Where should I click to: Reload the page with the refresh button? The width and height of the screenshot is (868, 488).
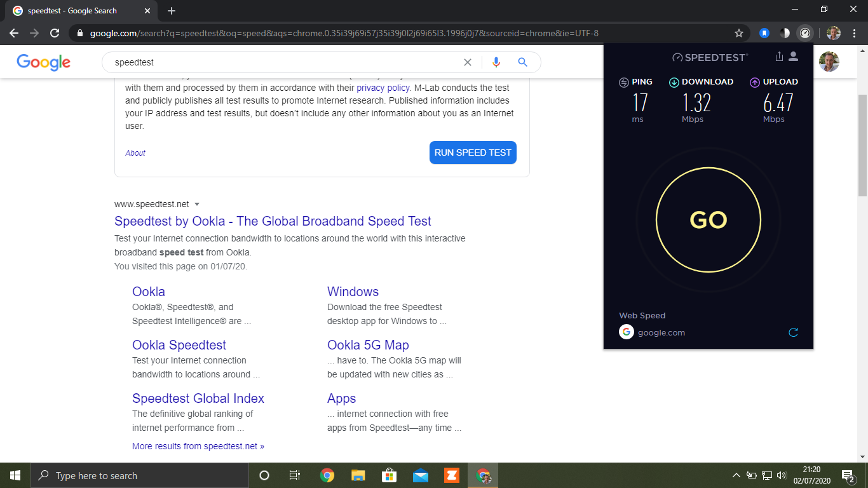[x=55, y=33]
